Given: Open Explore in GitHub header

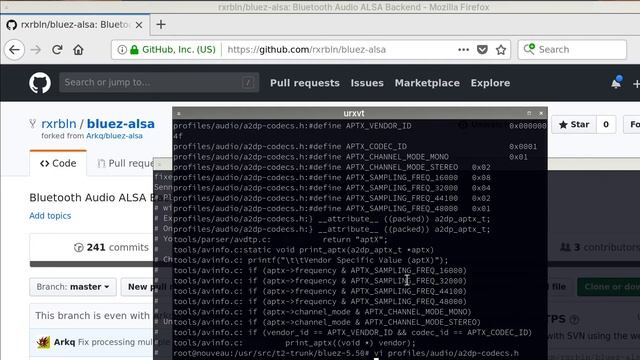Looking at the screenshot, I should [x=490, y=83].
